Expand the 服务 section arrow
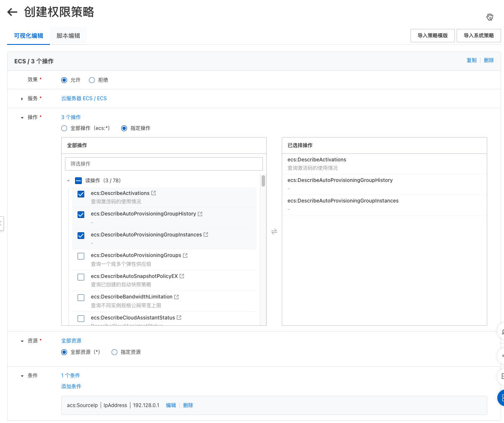 click(x=22, y=99)
